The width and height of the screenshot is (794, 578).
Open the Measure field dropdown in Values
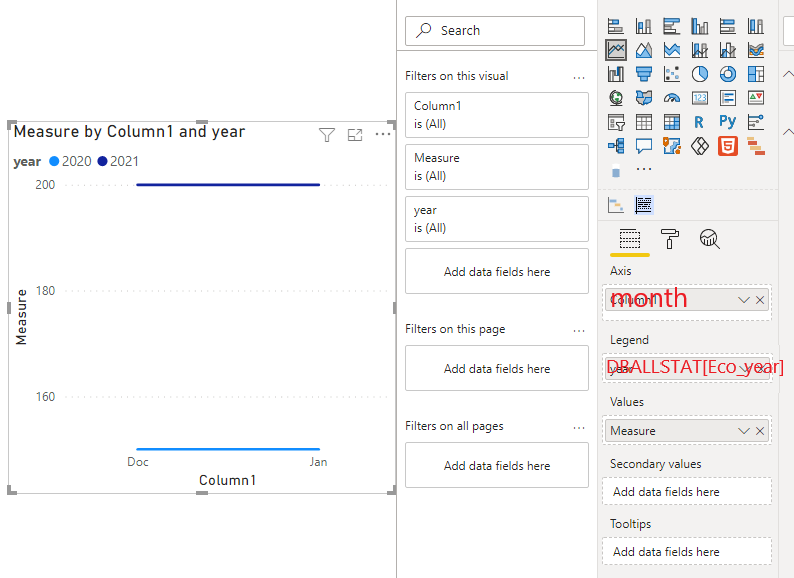click(x=743, y=431)
